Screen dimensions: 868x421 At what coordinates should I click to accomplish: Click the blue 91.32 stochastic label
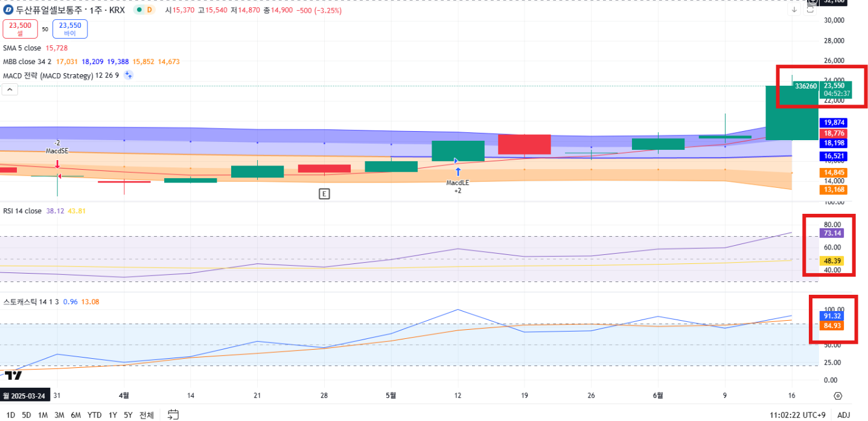pos(832,316)
